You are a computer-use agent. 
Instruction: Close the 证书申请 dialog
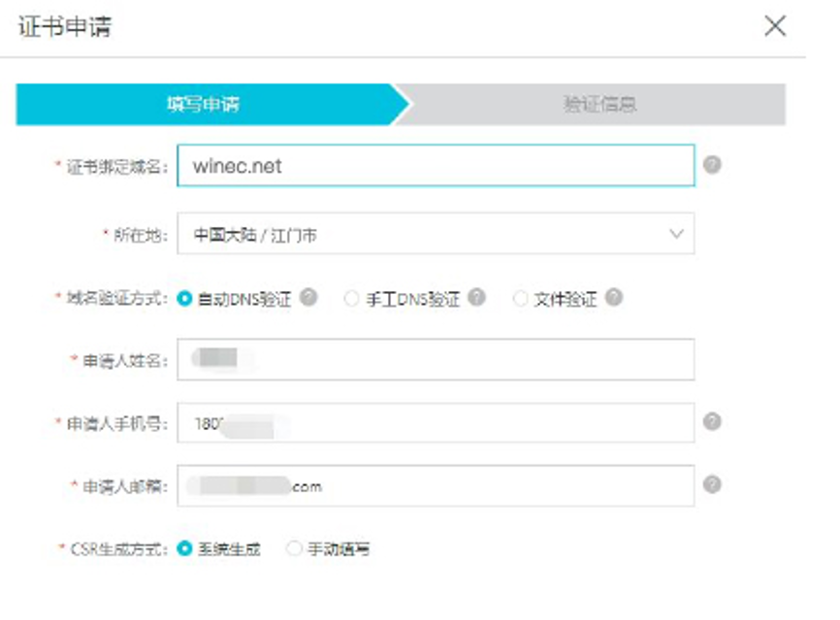pos(775,26)
